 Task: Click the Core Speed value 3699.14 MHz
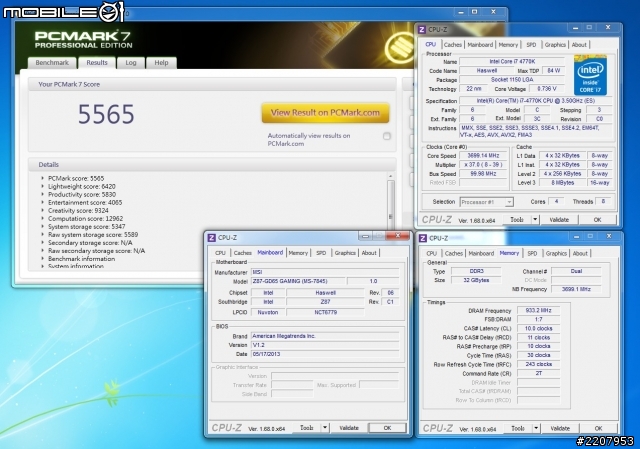coord(483,156)
